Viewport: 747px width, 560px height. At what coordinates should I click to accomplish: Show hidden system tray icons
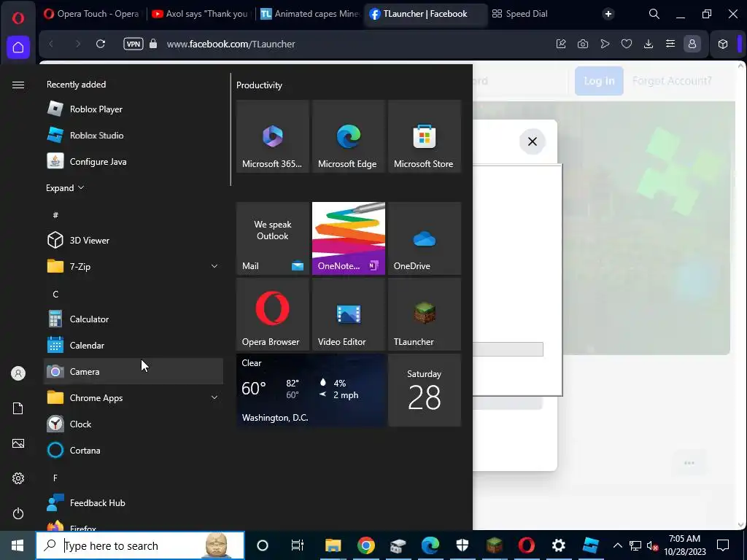[x=617, y=545]
